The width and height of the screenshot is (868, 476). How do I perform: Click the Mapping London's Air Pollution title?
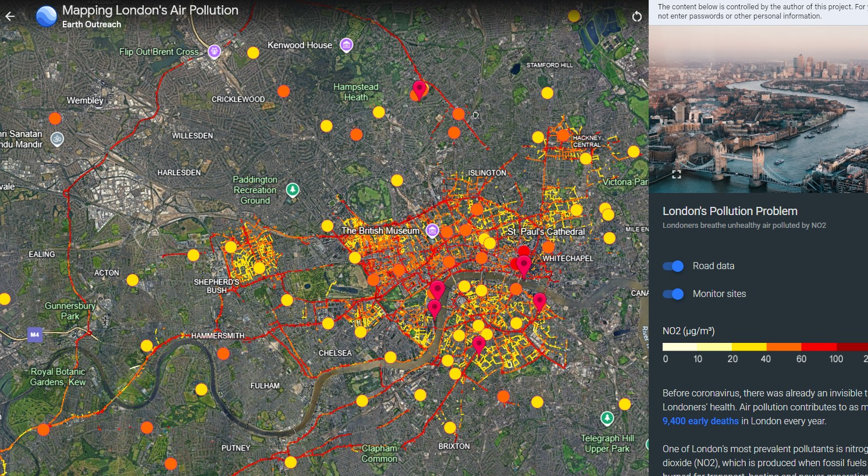coord(150,10)
